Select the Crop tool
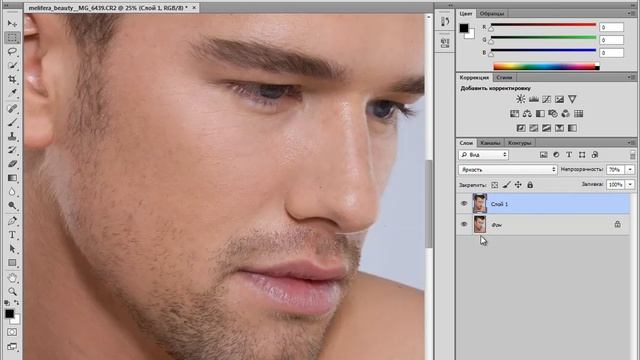This screenshot has height=360, width=640. (x=12, y=79)
